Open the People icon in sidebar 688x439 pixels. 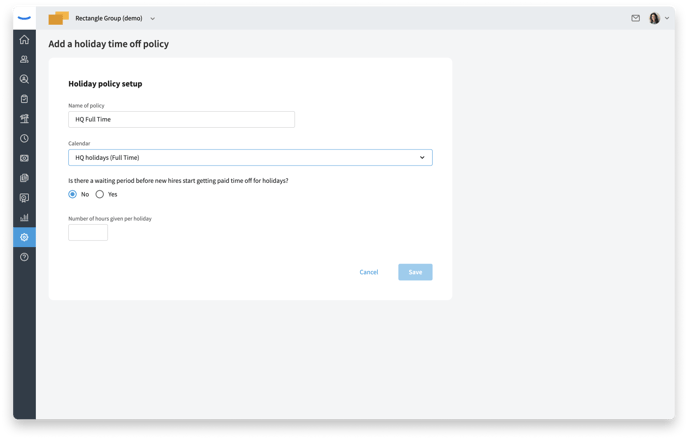[x=24, y=59]
